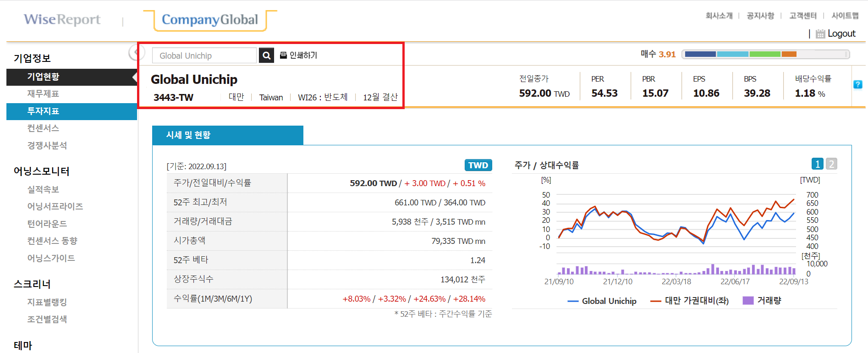Click the 고객센터 top link
The width and height of the screenshot is (868, 353).
tap(803, 16)
